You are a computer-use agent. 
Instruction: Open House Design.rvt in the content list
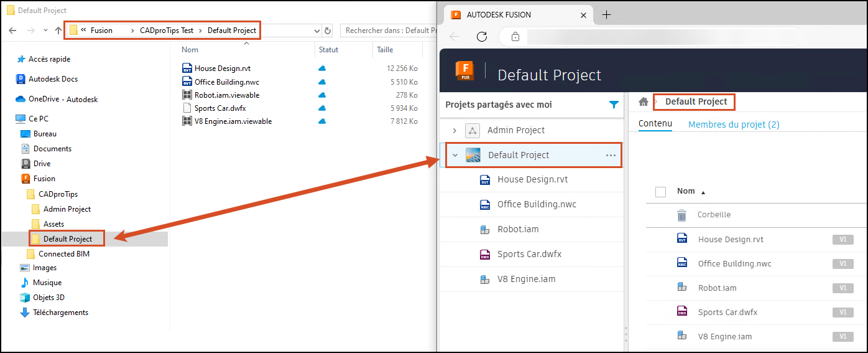coord(731,240)
